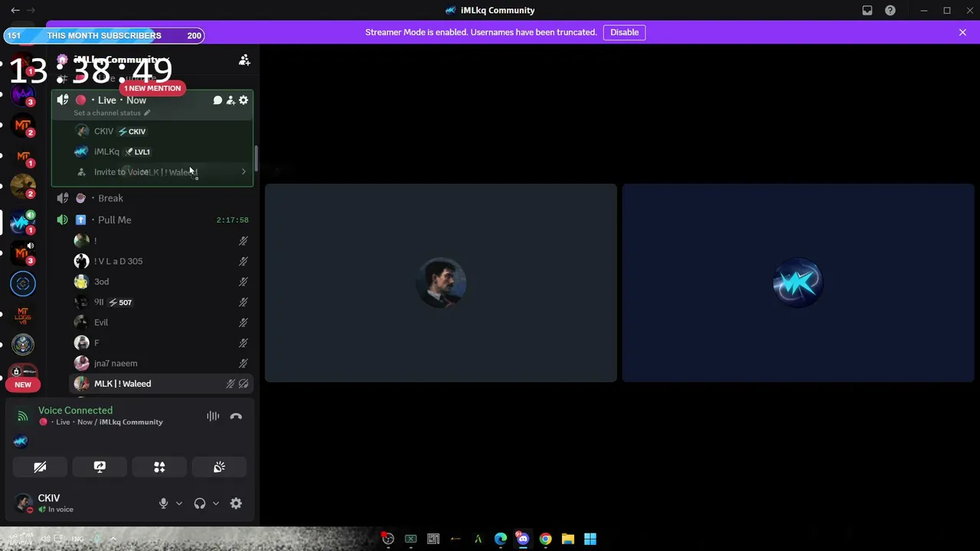Viewport: 980px width, 551px height.
Task: Open the Voice Connected details
Action: click(x=75, y=411)
